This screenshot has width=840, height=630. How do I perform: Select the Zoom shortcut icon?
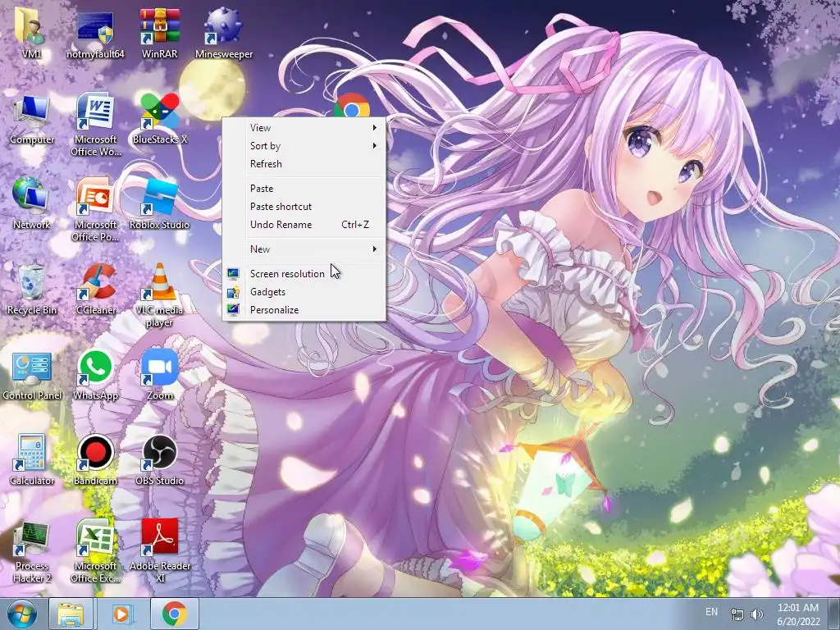point(160,375)
